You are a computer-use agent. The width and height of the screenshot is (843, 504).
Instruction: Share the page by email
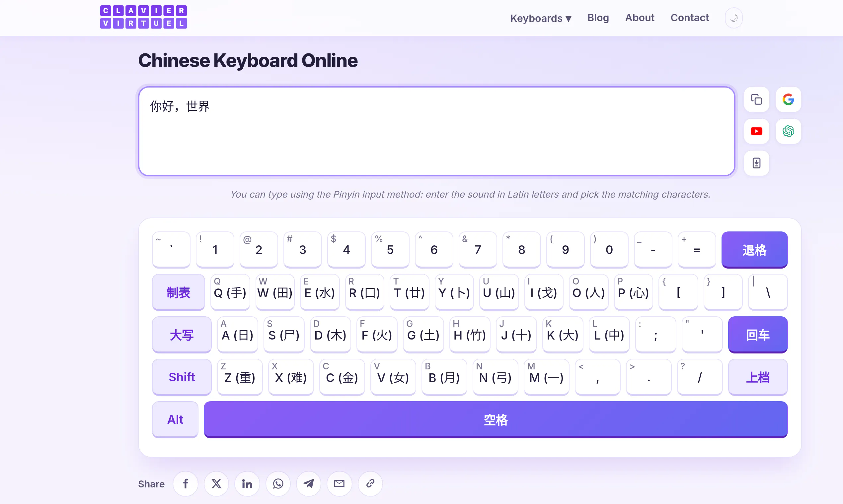pyautogui.click(x=339, y=483)
